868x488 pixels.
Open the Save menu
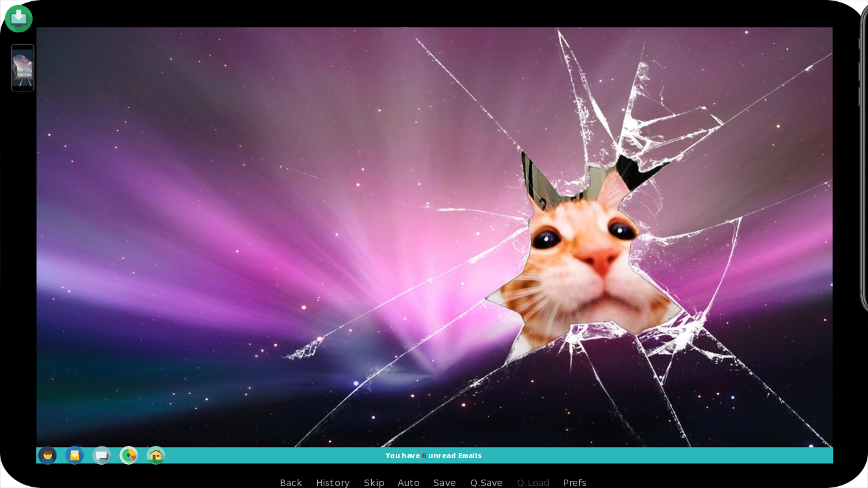coord(444,483)
